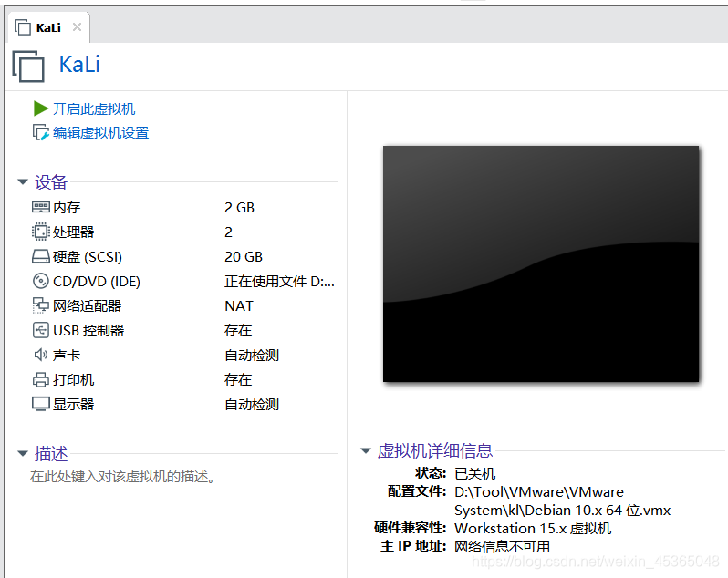Viewport: 728px width, 578px height.
Task: Select the 打印机 device label
Action: 73,380
